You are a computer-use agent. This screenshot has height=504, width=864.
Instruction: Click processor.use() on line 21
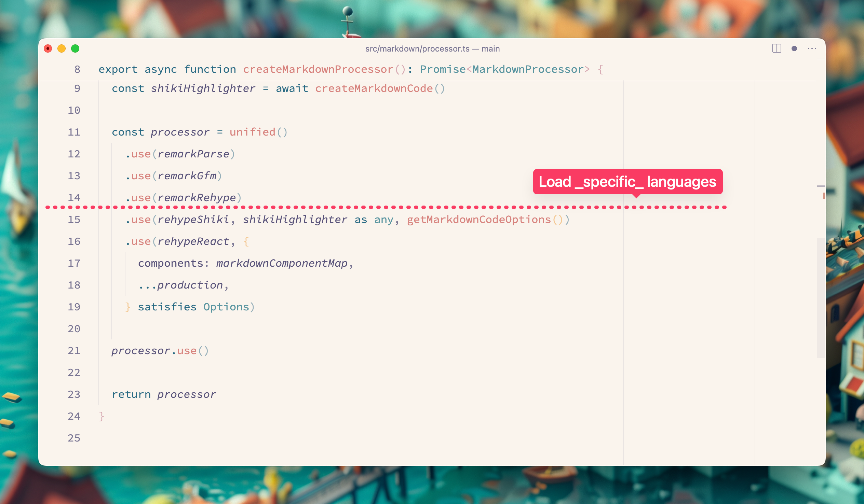point(160,351)
